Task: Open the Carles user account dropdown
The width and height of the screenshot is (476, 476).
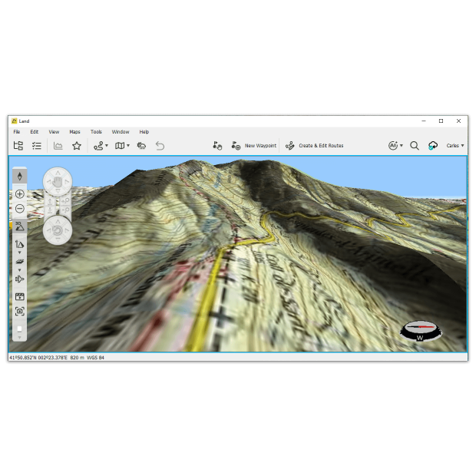Action: [455, 146]
